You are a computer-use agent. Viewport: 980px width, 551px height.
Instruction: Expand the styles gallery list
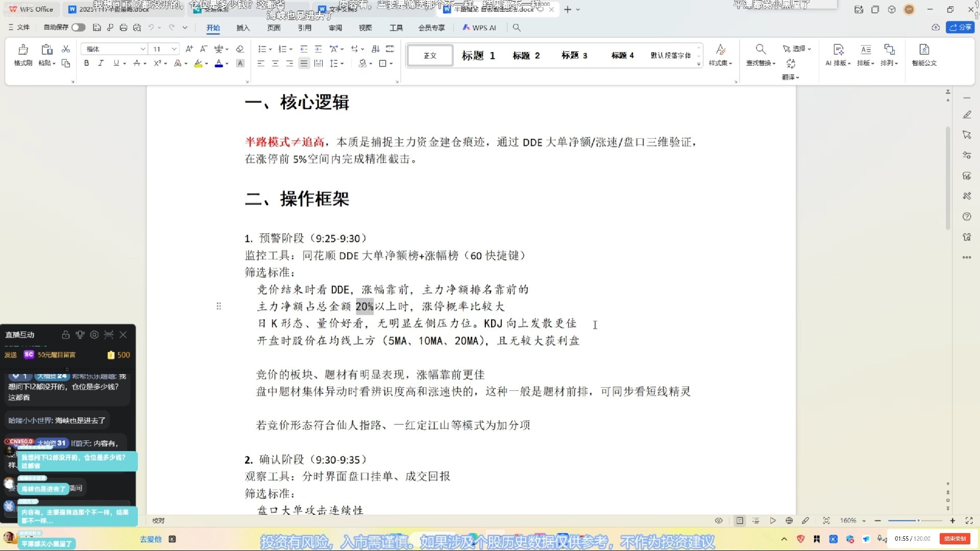[x=699, y=64]
